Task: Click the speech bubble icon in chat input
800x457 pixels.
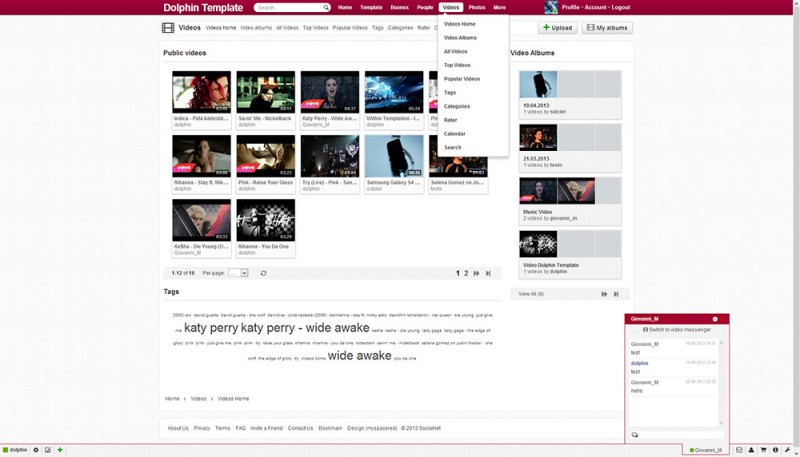Action: (635, 435)
